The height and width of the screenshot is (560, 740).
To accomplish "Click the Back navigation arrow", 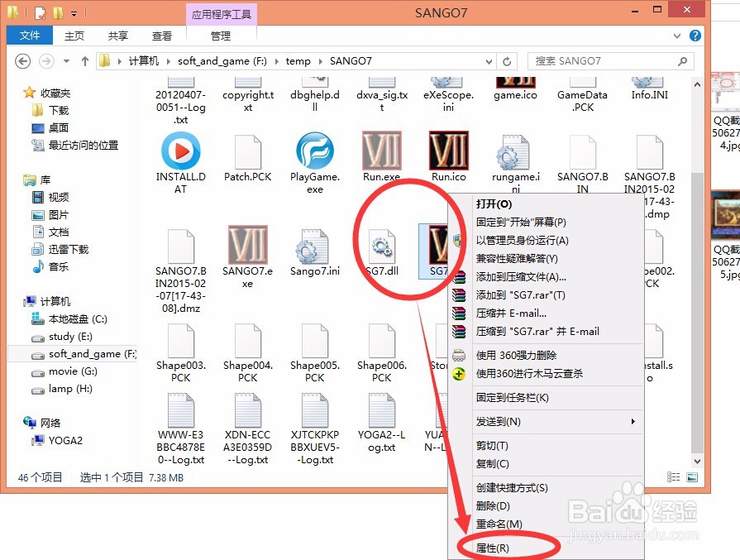I will tap(22, 60).
